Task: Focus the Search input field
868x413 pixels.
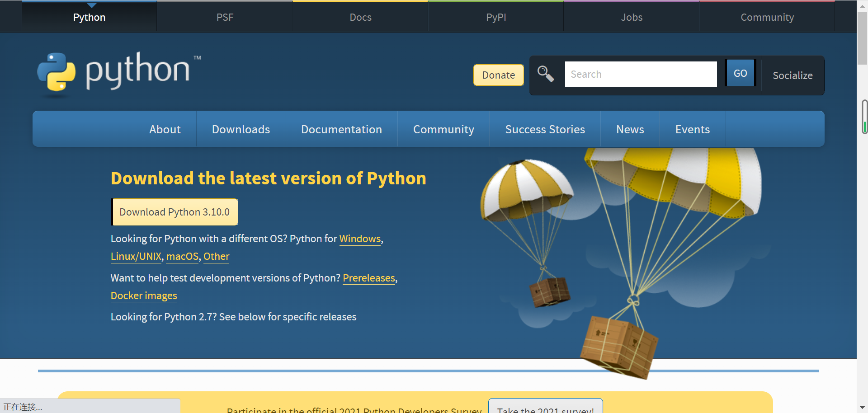Action: coord(641,74)
